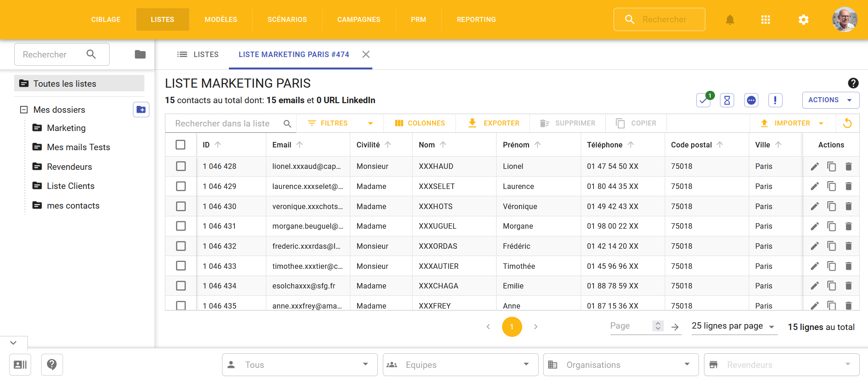Duplicate contact XXXORDAS row
Image resolution: width=868 pixels, height=377 pixels.
(x=831, y=246)
